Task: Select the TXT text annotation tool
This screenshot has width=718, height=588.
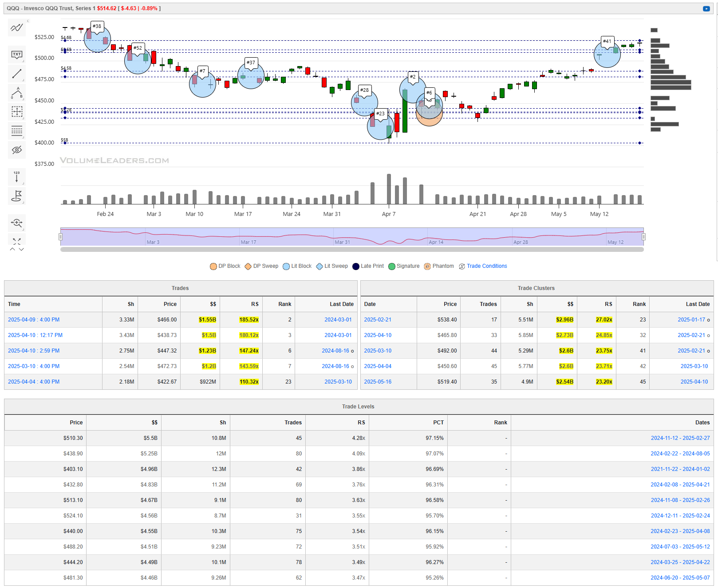Action: pyautogui.click(x=17, y=55)
